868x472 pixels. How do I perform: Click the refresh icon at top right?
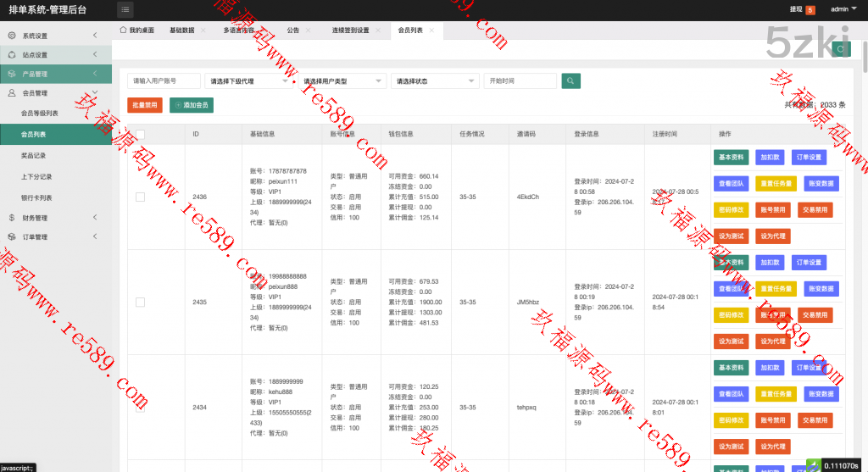click(840, 49)
